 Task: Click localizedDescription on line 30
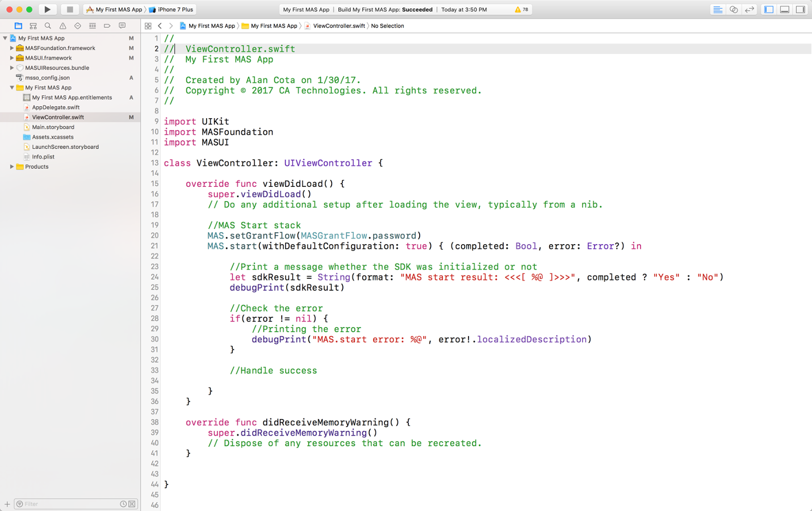coord(532,340)
